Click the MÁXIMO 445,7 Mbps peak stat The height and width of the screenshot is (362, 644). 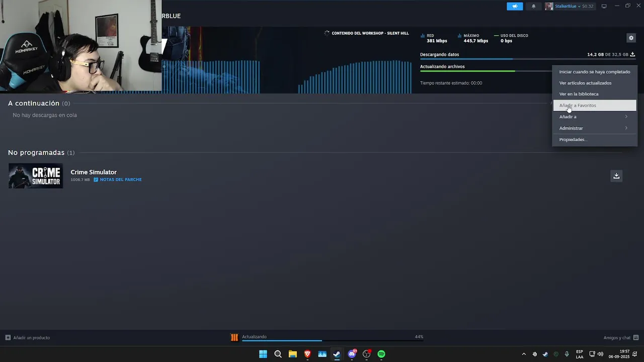click(473, 38)
